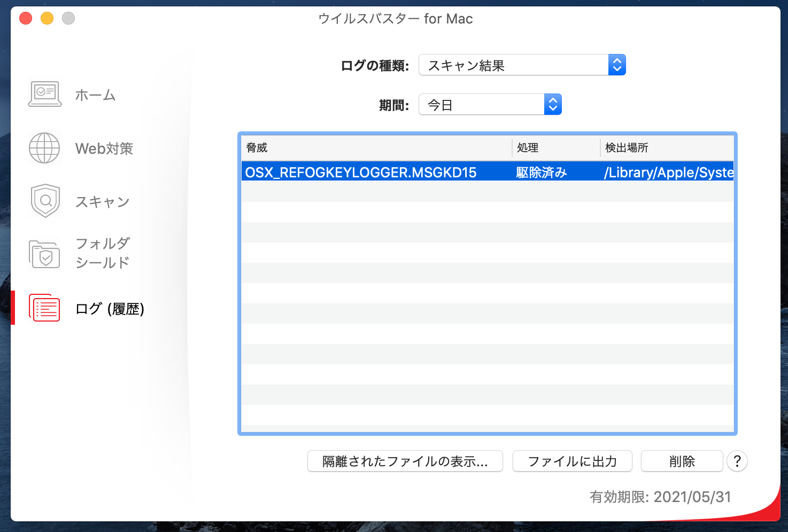Click the globe icon for Web対策
Screen dimensions: 788x532
tap(44, 148)
